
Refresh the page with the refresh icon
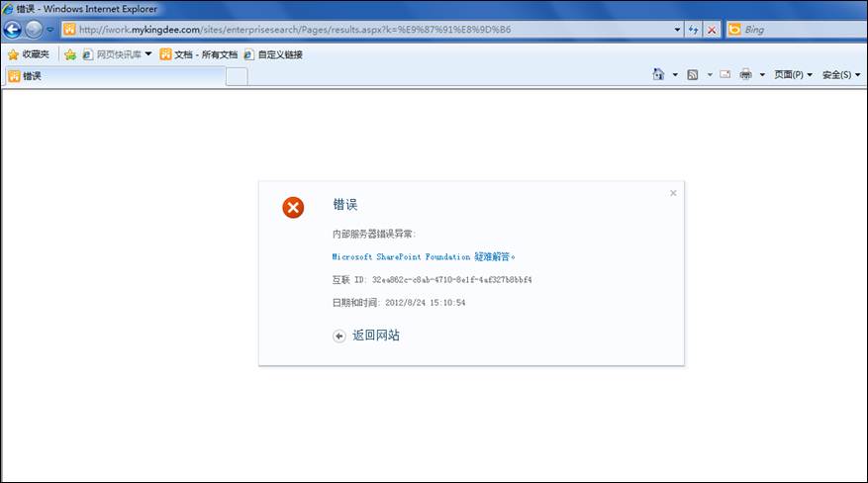point(693,30)
